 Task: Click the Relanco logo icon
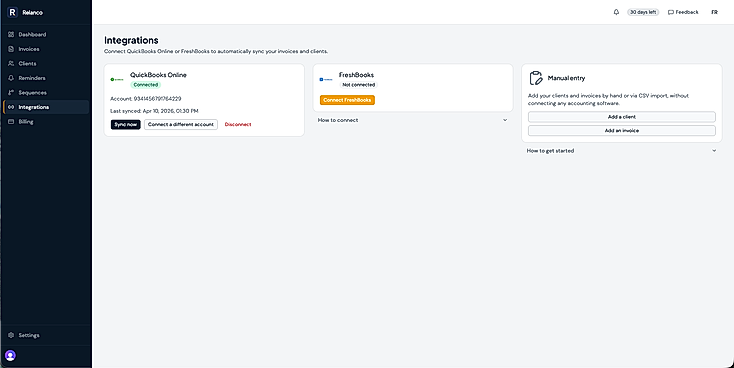click(12, 12)
